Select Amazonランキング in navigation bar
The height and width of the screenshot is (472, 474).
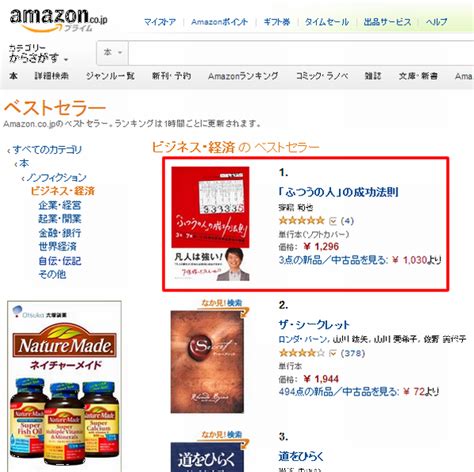click(243, 76)
